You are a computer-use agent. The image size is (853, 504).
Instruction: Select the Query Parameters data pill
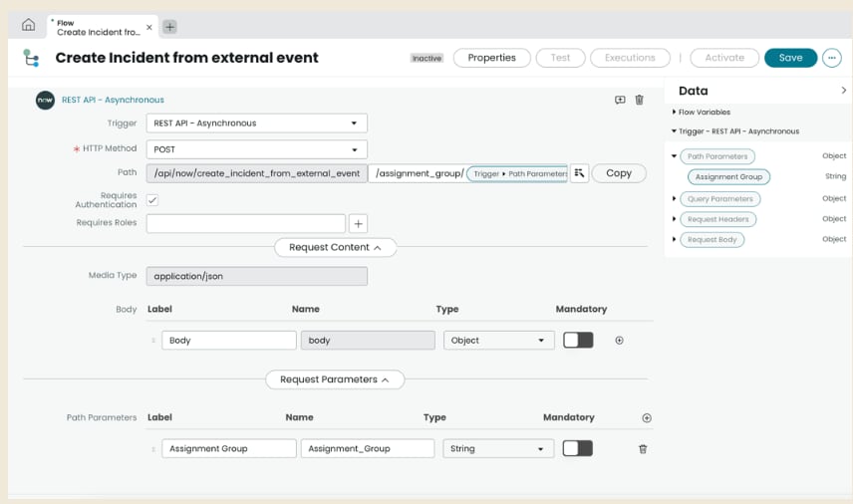click(x=720, y=199)
